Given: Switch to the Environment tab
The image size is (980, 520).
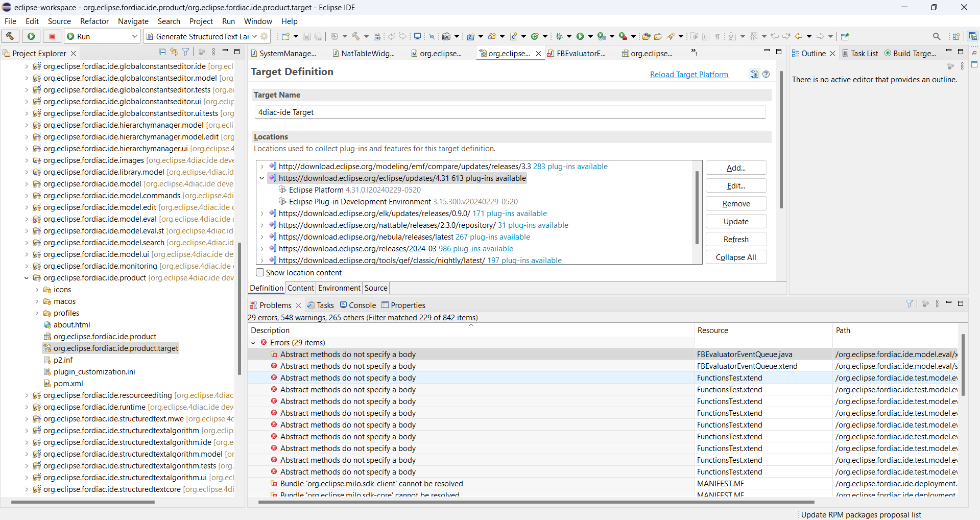Looking at the screenshot, I should (x=339, y=288).
